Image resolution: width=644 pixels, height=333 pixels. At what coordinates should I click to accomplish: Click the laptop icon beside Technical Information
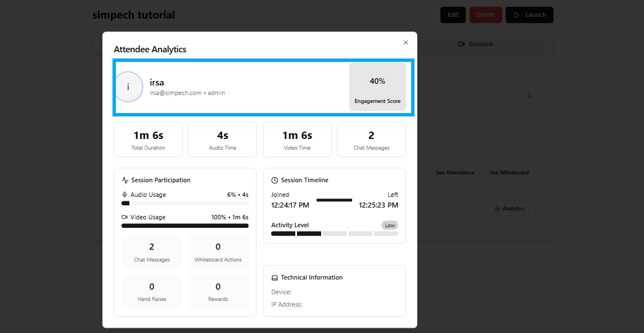274,278
